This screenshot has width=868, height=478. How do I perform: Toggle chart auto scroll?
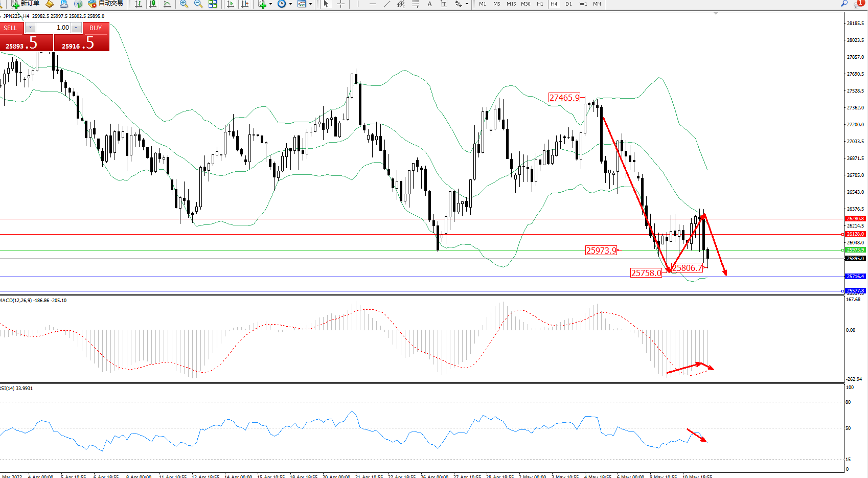[x=231, y=4]
